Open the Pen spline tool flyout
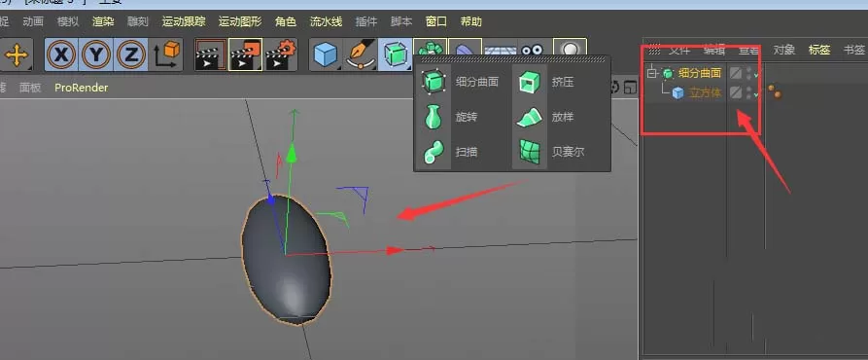868x360 pixels. [x=361, y=54]
